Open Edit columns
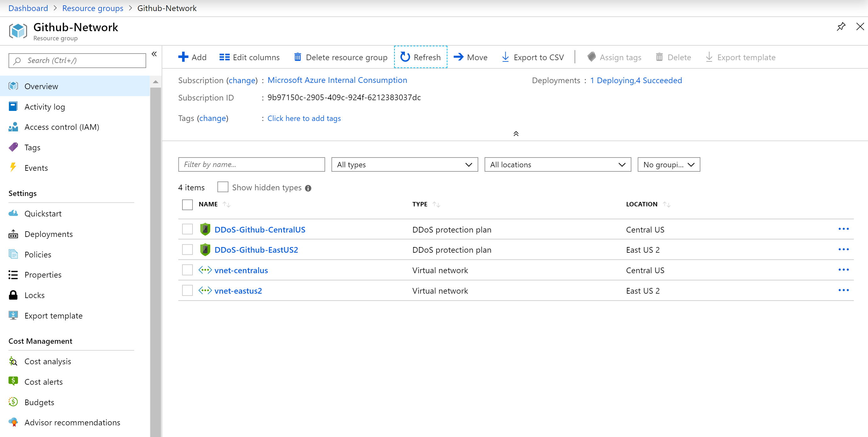The height and width of the screenshot is (437, 868). tap(249, 57)
